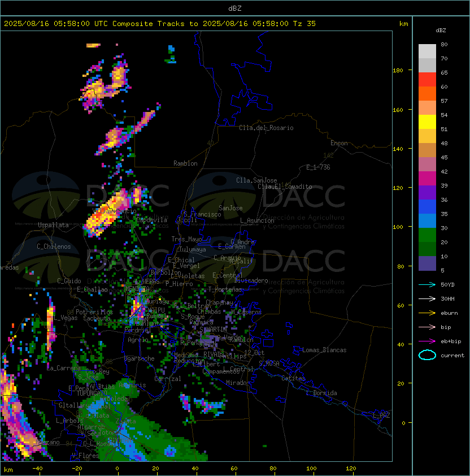This screenshot has height=476, width=470.
Task: Pick the red 60–65 dBZ swatch
Action: coord(427,80)
